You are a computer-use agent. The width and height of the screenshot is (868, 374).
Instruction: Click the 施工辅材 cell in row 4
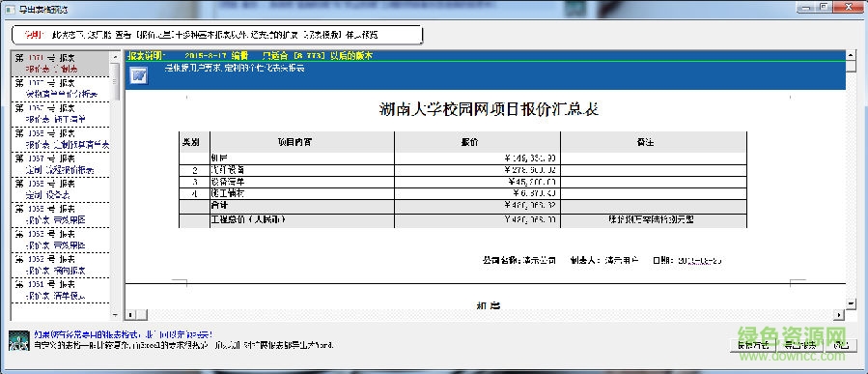pyautogui.click(x=302, y=194)
